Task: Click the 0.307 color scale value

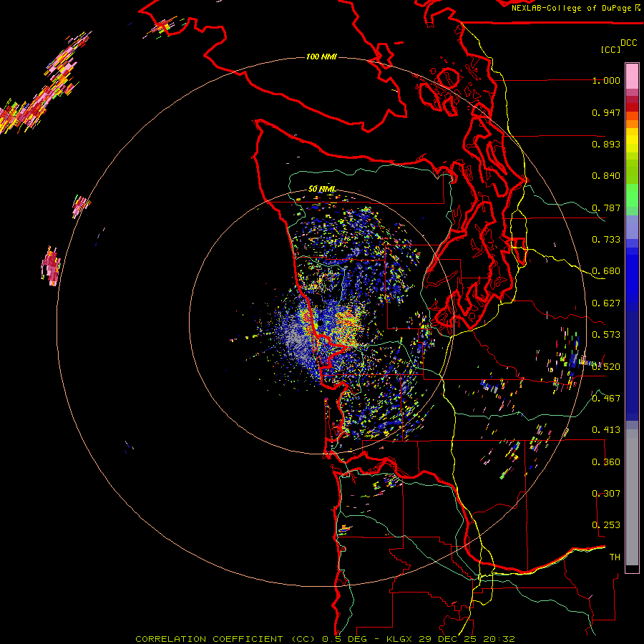Action: point(606,494)
